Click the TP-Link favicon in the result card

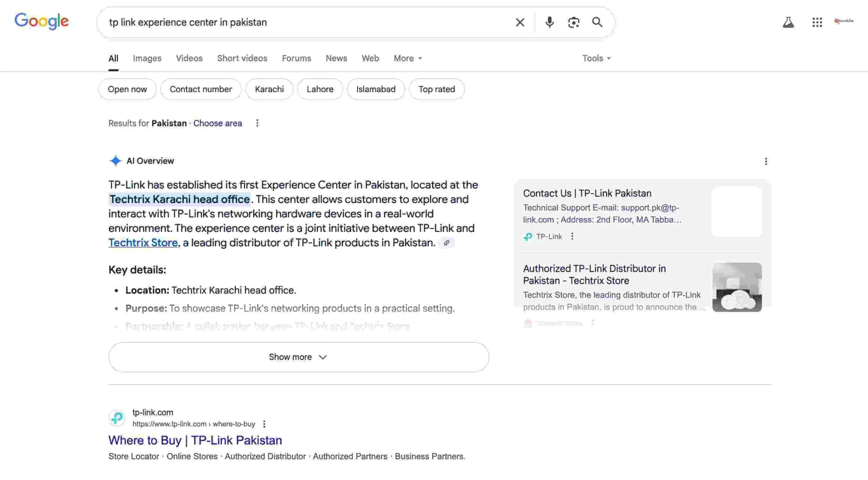[x=528, y=236]
